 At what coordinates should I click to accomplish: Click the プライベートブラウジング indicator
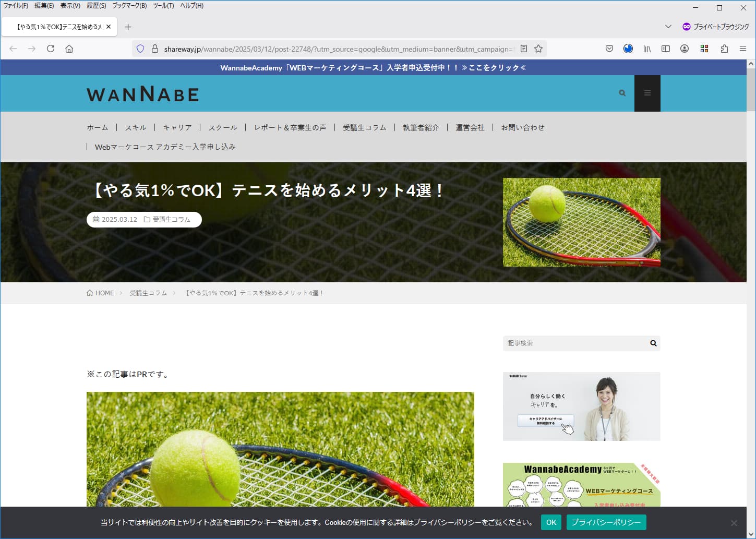[715, 27]
